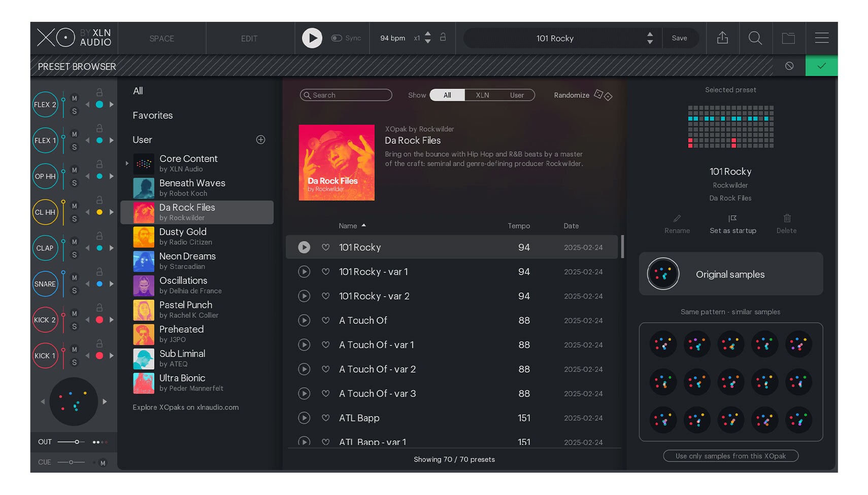This screenshot has height=495, width=868.
Task: Expand the Core Content pack tree arrow
Action: pos(127,163)
